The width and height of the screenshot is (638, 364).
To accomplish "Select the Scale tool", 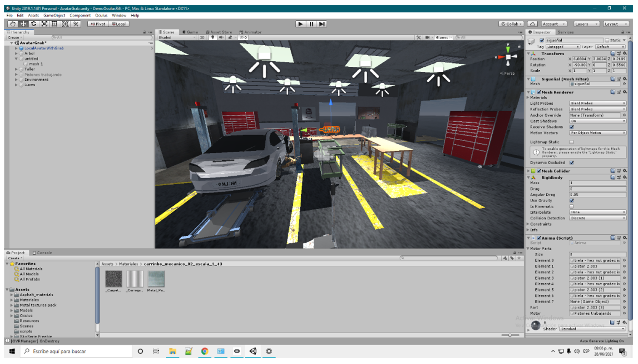I will point(44,24).
